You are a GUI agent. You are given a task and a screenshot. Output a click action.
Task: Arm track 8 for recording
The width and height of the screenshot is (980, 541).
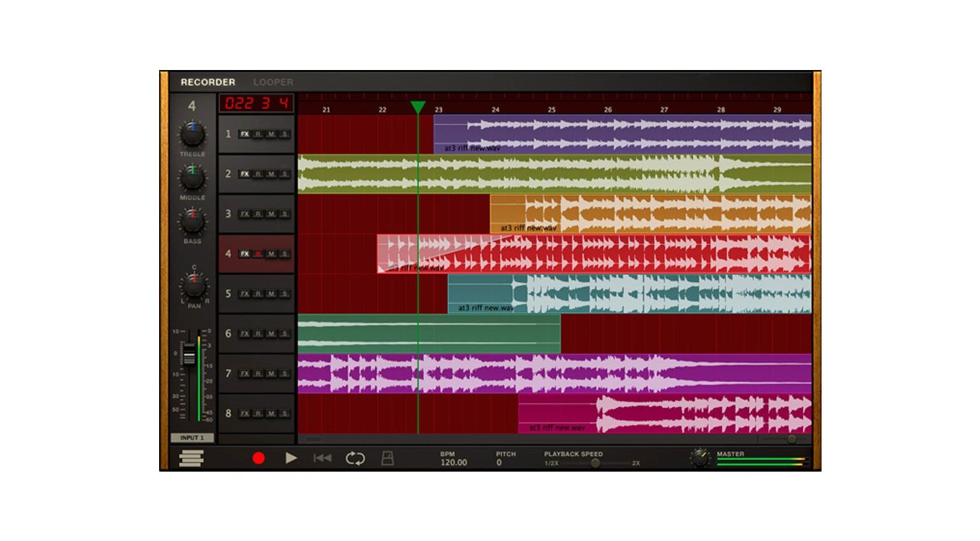pyautogui.click(x=258, y=414)
